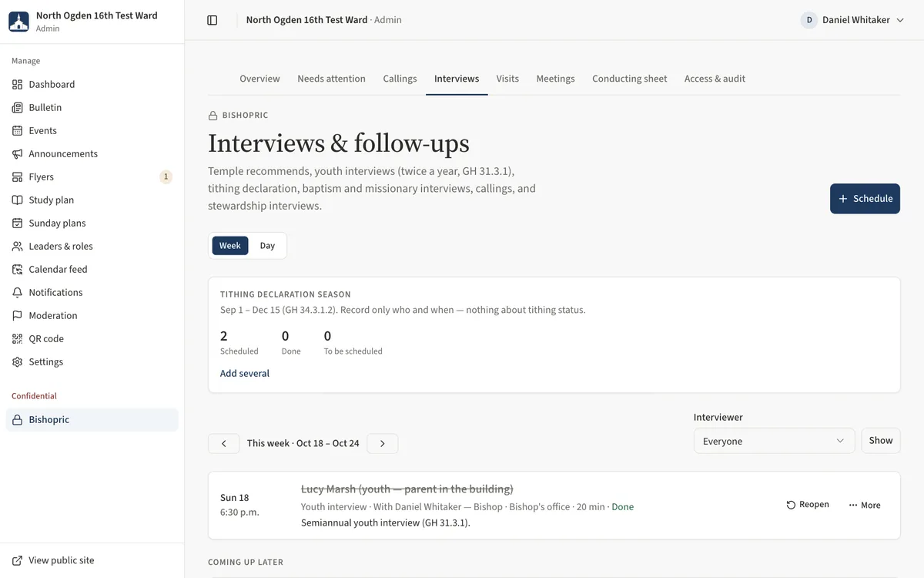The height and width of the screenshot is (578, 924).
Task: Click the Schedule button
Action: pos(865,199)
